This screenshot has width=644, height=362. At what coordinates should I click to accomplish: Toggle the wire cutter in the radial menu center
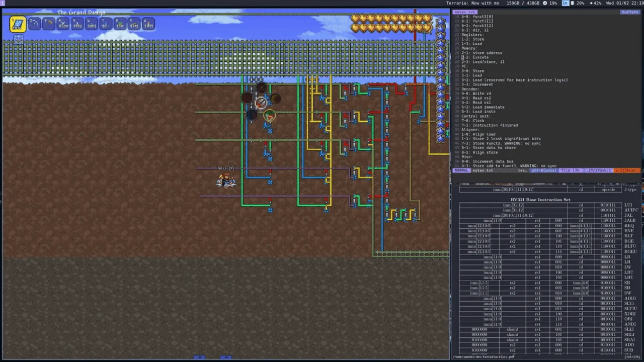(261, 103)
